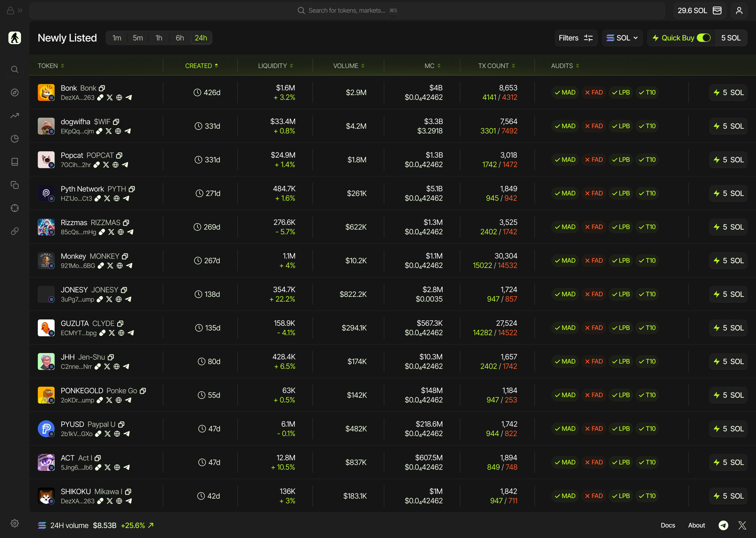This screenshot has height=538, width=756.
Task: Open the Popcat Telegram icon
Action: click(x=125, y=165)
